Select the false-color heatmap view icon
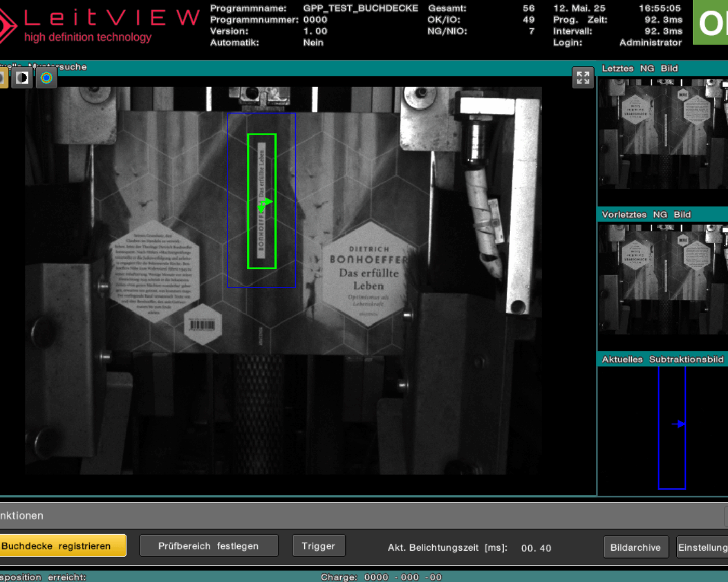728x582 pixels. [x=47, y=78]
